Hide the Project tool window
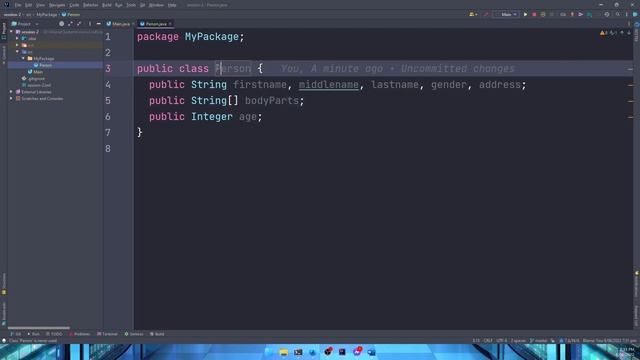Viewport: 640px width, 360px height. click(98, 24)
